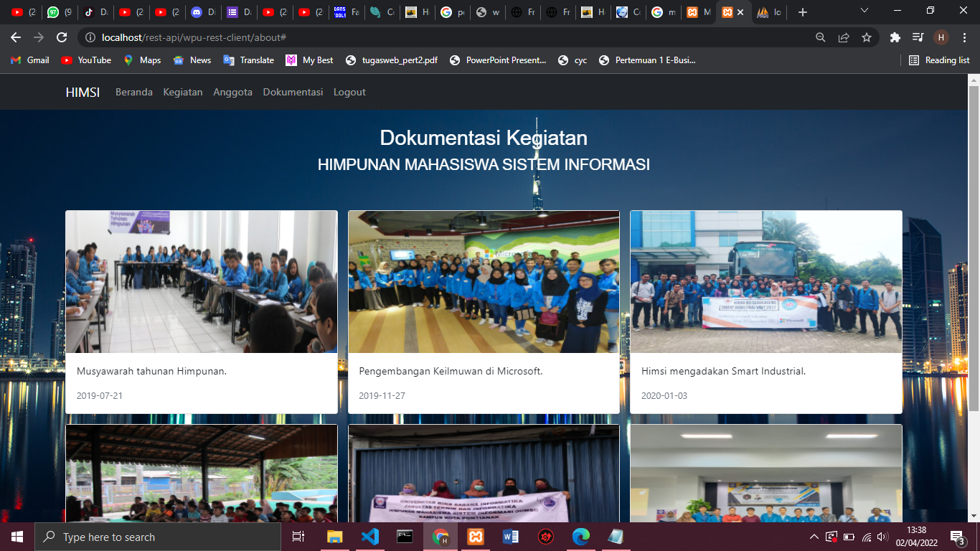Reload the page with the refresh icon
Viewport: 980px width, 551px height.
coord(62,37)
